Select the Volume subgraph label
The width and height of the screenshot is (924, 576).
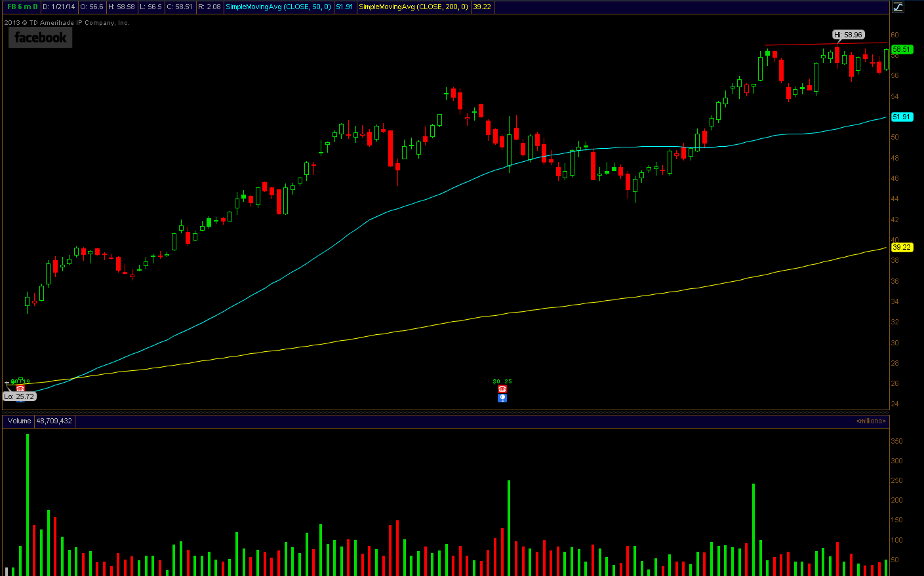[x=19, y=421]
